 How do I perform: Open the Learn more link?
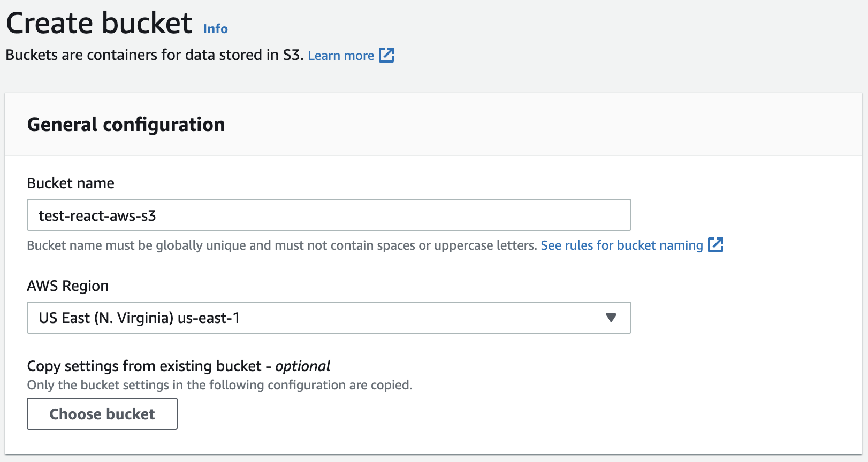point(341,56)
